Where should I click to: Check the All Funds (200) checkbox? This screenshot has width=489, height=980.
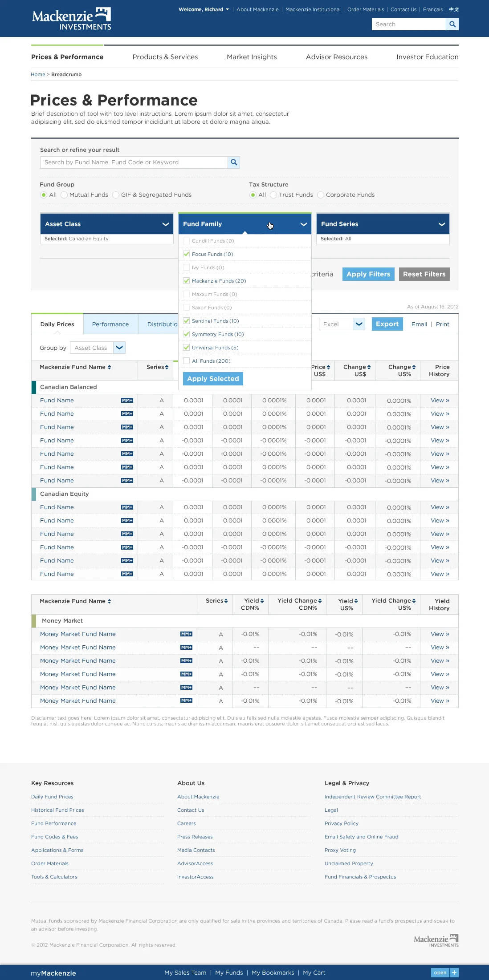coord(187,361)
